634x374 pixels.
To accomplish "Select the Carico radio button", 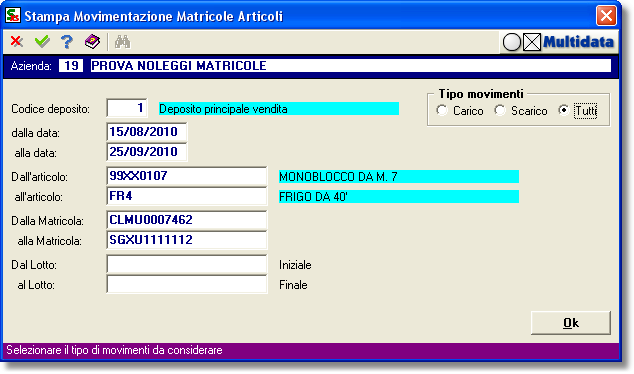I will pos(442,110).
